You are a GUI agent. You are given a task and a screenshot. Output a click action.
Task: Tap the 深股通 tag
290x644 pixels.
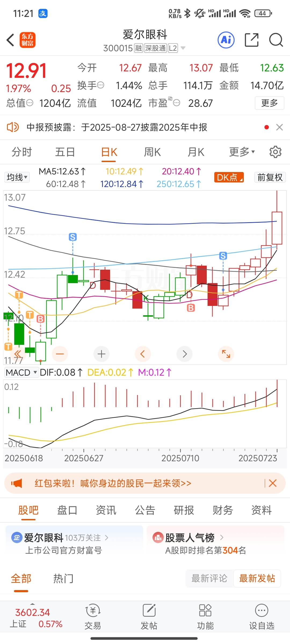155,48
